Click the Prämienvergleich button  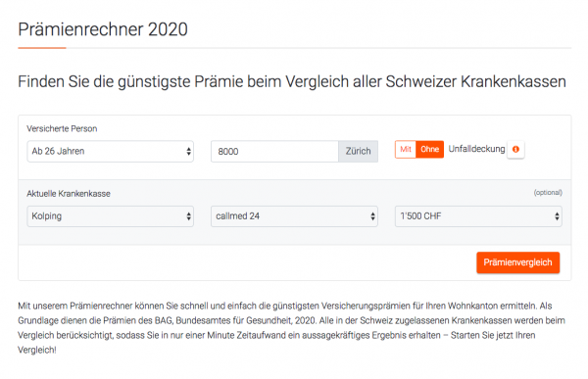pyautogui.click(x=517, y=262)
